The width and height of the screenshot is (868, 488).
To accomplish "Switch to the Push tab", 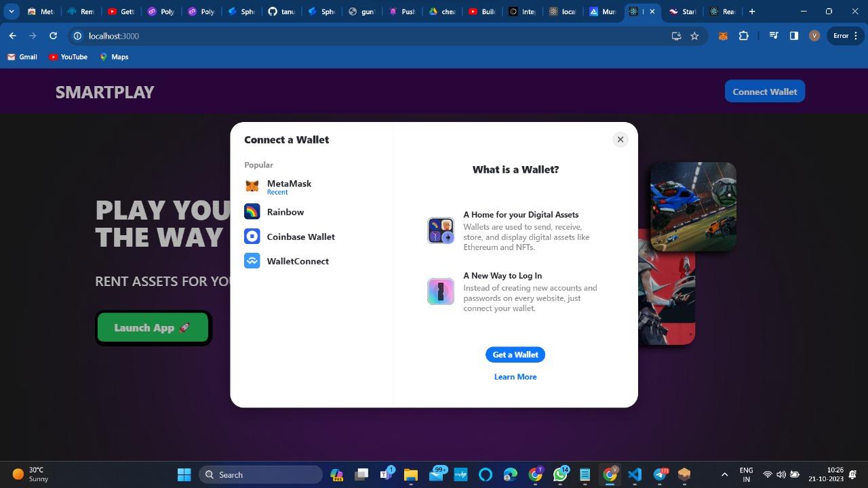I will 400,12.
